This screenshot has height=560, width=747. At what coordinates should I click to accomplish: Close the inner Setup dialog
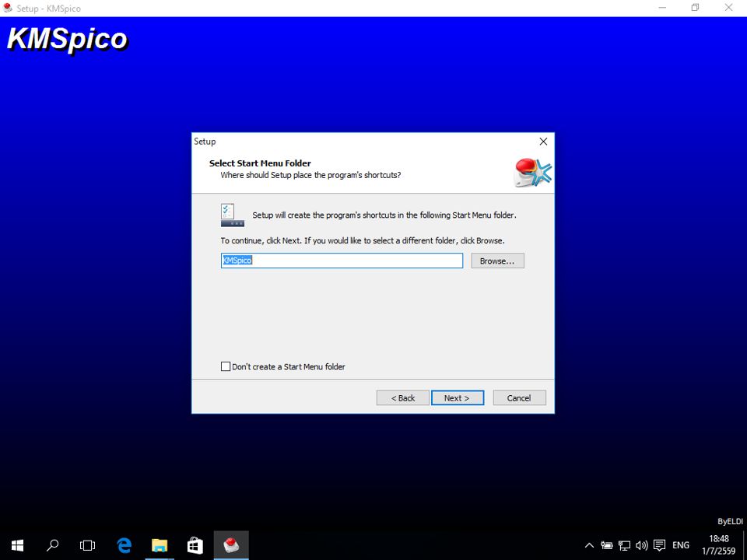pos(543,142)
